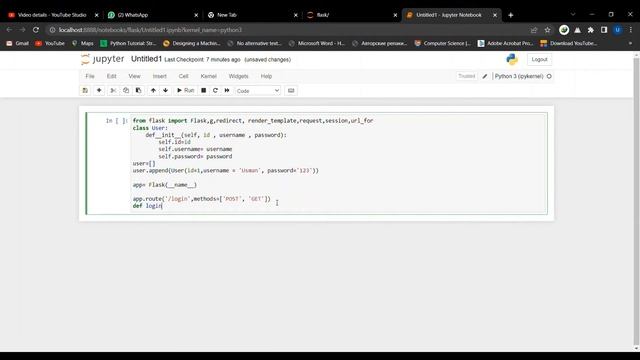Switch to the Video details YouTube Studio tab
Screen dimensions: 640x360
click(53, 15)
